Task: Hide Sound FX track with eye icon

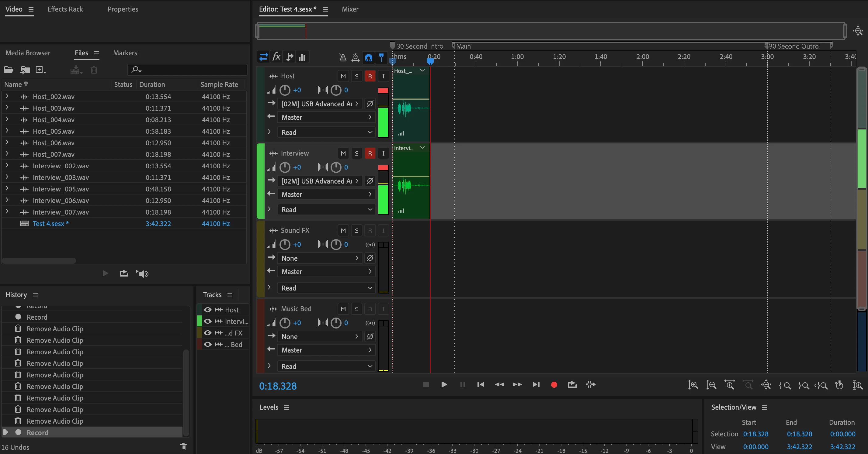Action: pyautogui.click(x=207, y=333)
